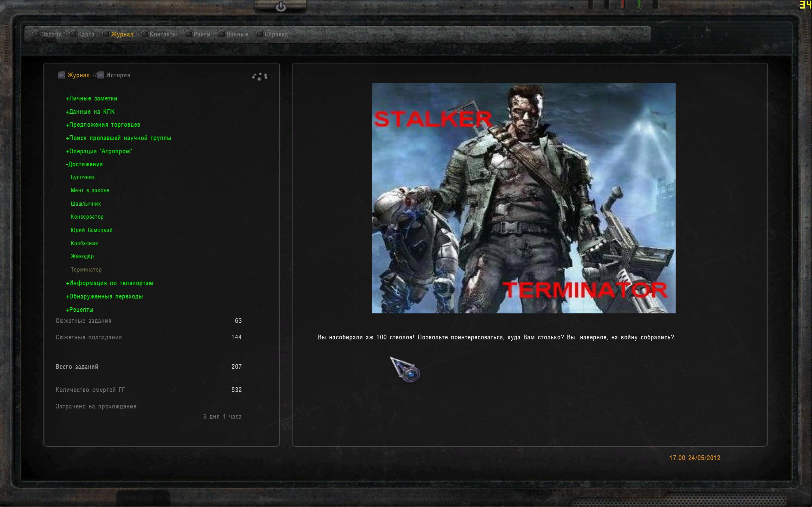Collapse the Достижения section
This screenshot has width=812, height=507.
(x=85, y=164)
